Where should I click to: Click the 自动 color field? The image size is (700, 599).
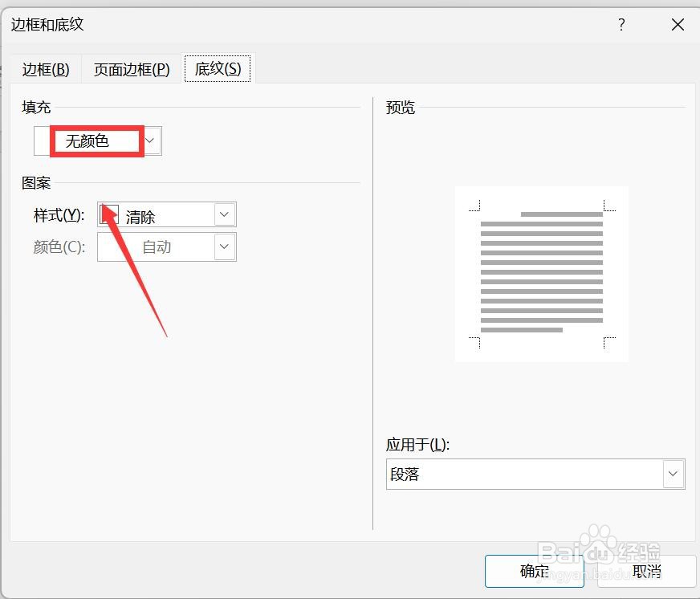(157, 247)
